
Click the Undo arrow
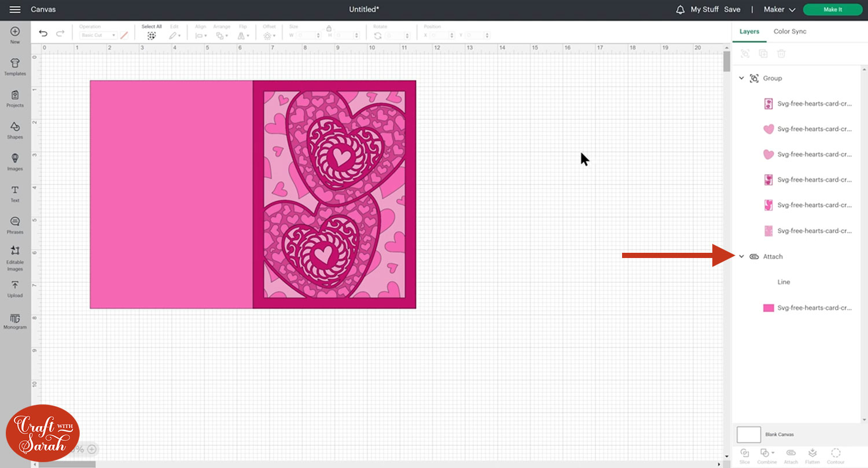tap(43, 34)
